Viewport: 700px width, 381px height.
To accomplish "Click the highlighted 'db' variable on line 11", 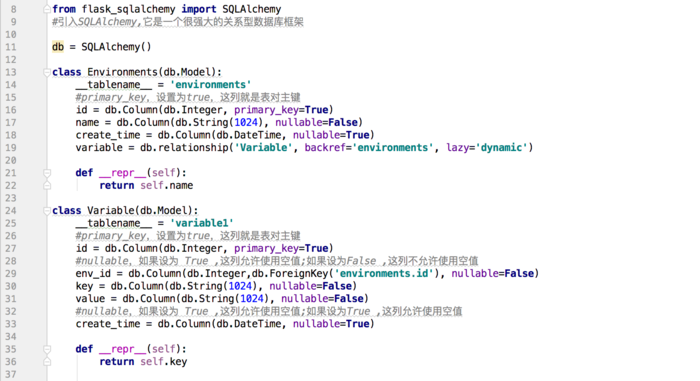I will click(x=58, y=47).
